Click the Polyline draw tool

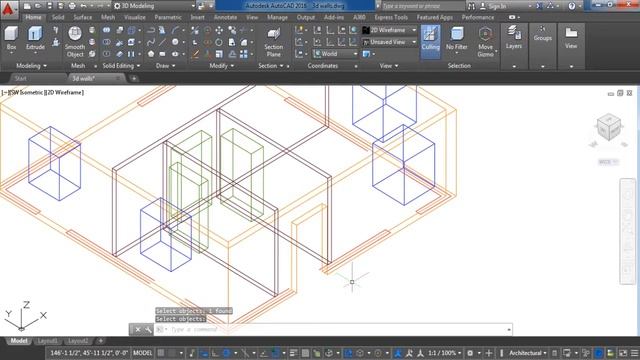point(151,30)
